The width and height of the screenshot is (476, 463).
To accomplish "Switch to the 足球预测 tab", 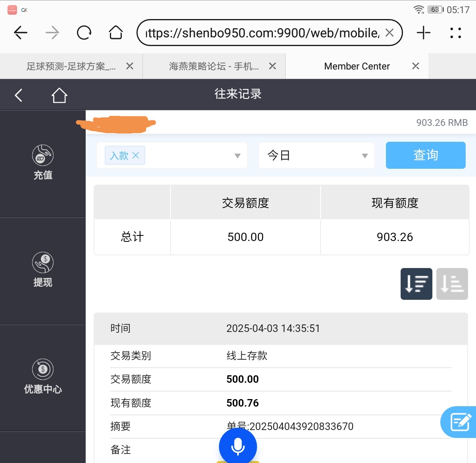I will 71,66.
